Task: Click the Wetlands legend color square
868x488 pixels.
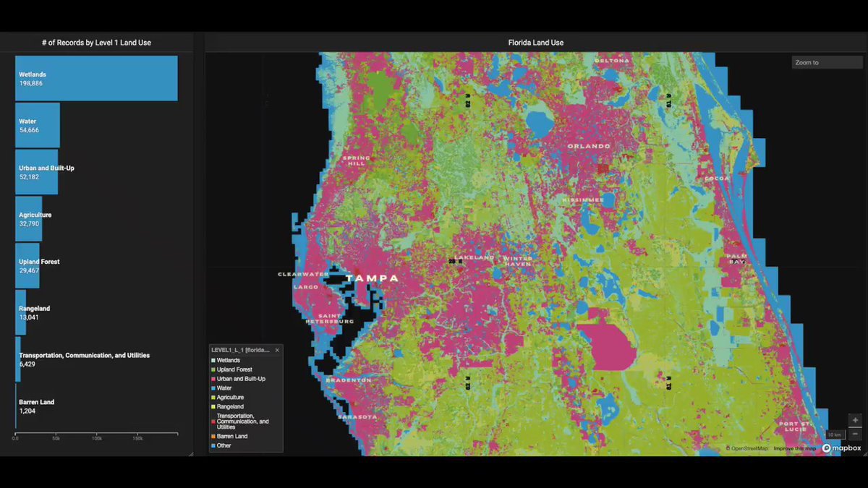Action: click(213, 360)
